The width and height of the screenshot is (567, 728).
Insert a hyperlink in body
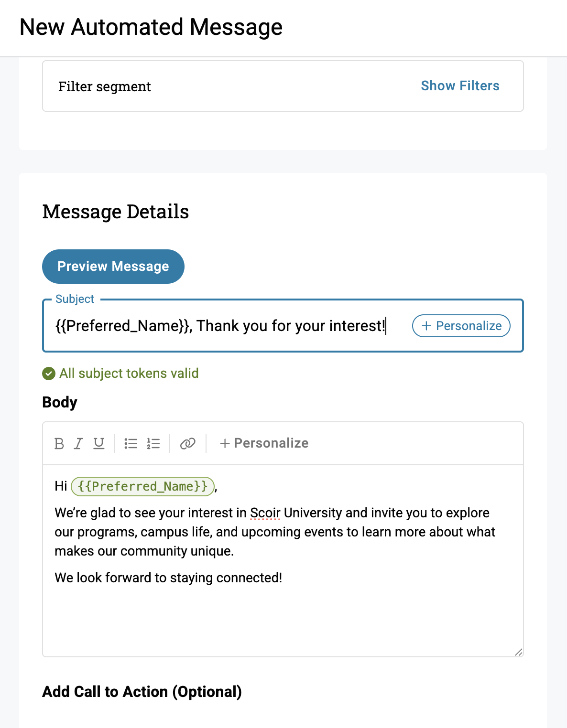(187, 444)
